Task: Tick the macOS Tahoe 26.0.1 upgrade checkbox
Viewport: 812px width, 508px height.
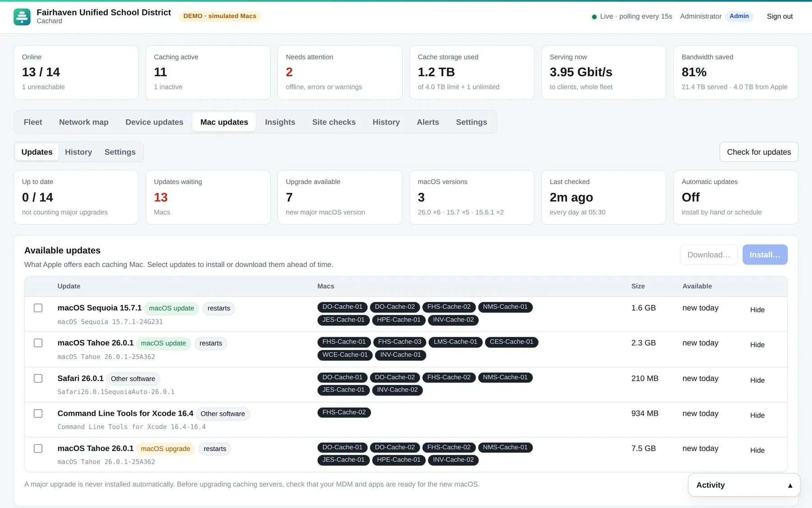Action: (x=38, y=448)
